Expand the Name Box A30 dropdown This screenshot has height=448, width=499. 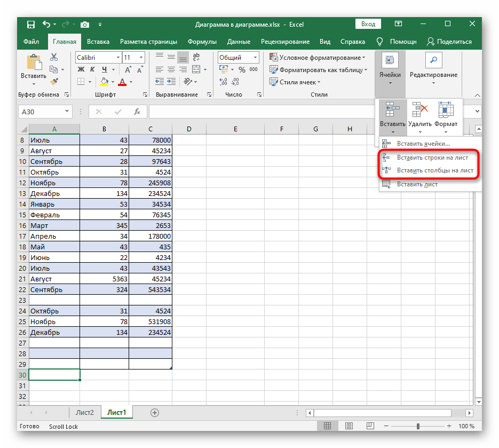[67, 112]
